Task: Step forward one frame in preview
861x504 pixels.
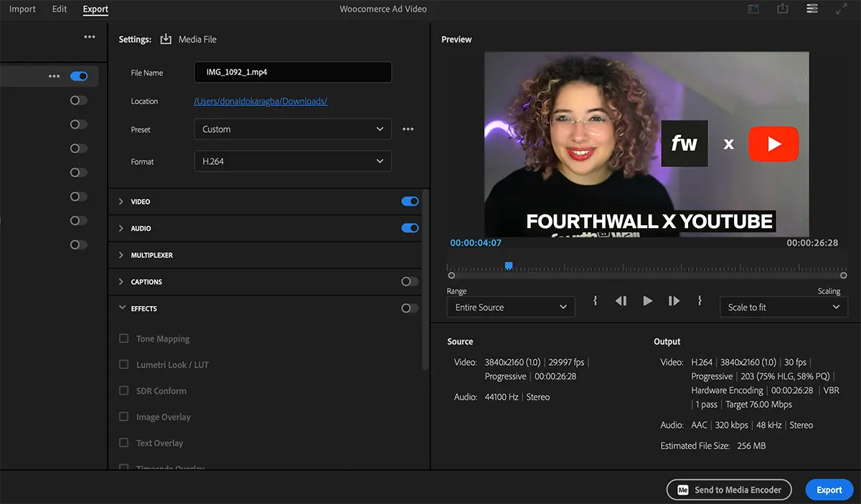Action: [674, 301]
